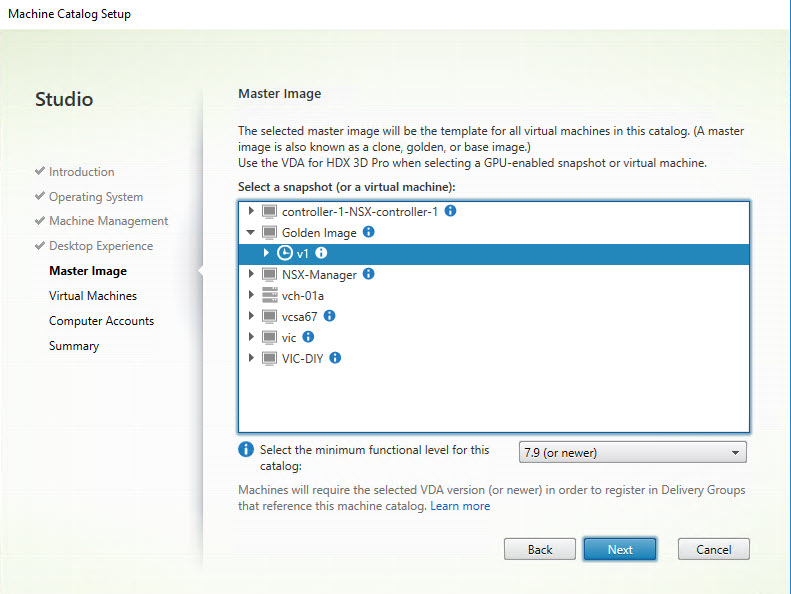This screenshot has width=791, height=594.
Task: Click info icon beside VIC-DIY
Action: [335, 358]
